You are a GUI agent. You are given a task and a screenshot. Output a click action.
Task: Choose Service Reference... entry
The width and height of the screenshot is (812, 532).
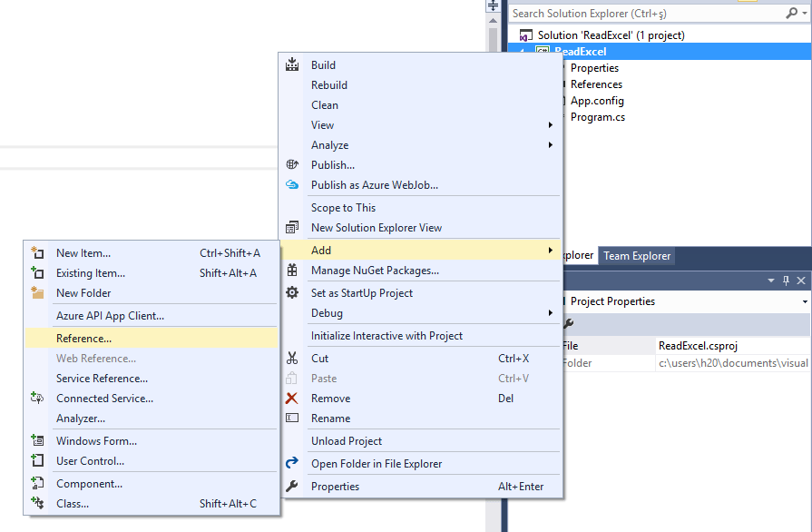[152, 379]
